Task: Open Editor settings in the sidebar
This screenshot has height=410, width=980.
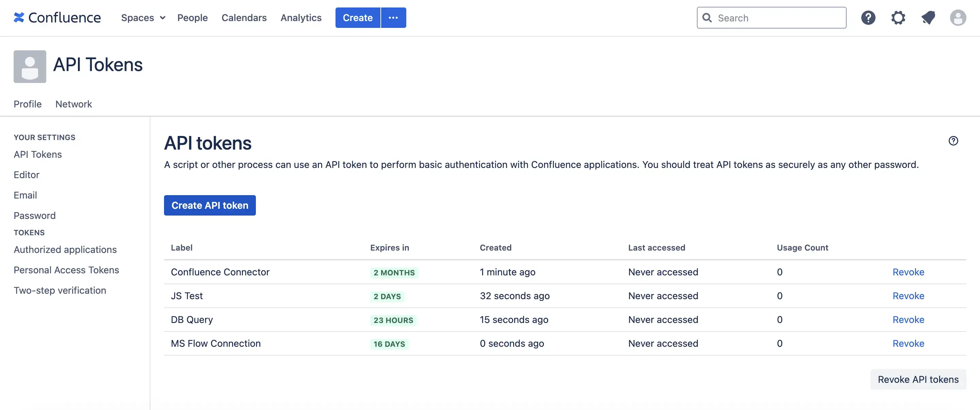Action: point(26,175)
